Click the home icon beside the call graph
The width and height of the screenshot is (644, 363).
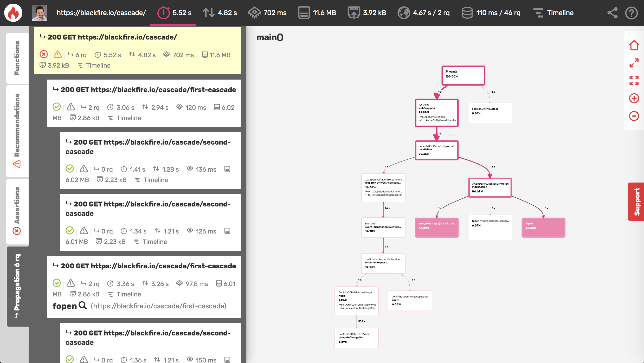click(634, 46)
